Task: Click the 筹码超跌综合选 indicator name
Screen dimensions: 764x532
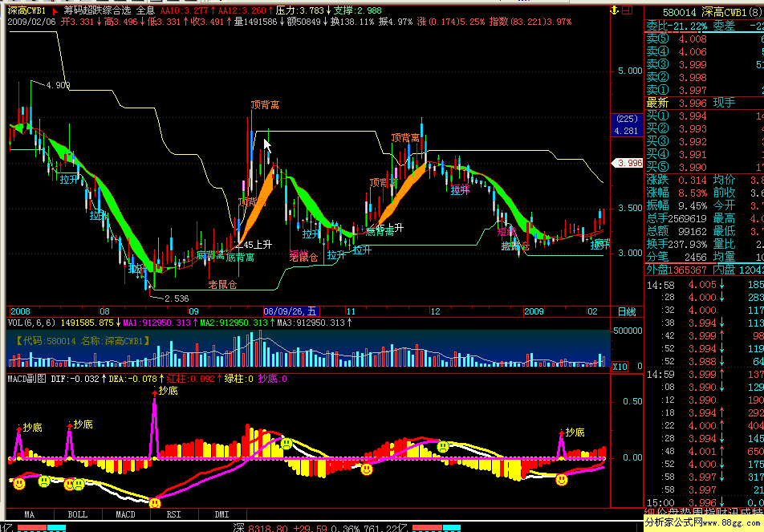Action: coord(98,10)
